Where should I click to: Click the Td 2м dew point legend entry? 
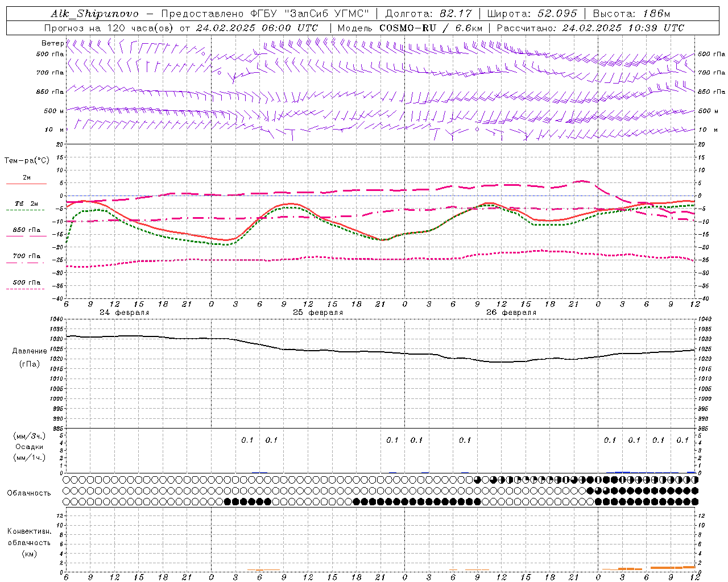coord(27,203)
